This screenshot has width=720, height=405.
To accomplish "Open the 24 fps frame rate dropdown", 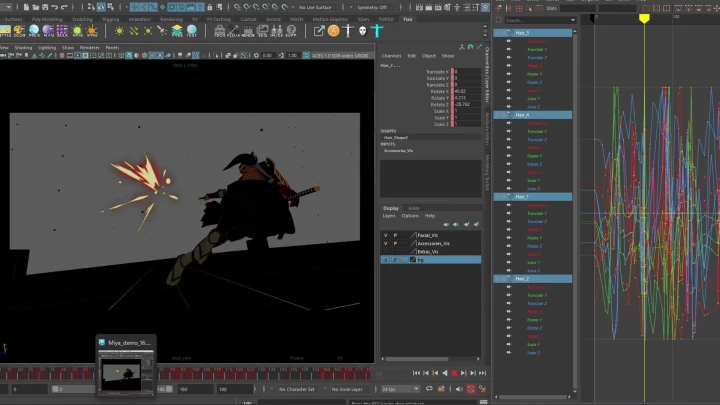I will coord(400,389).
